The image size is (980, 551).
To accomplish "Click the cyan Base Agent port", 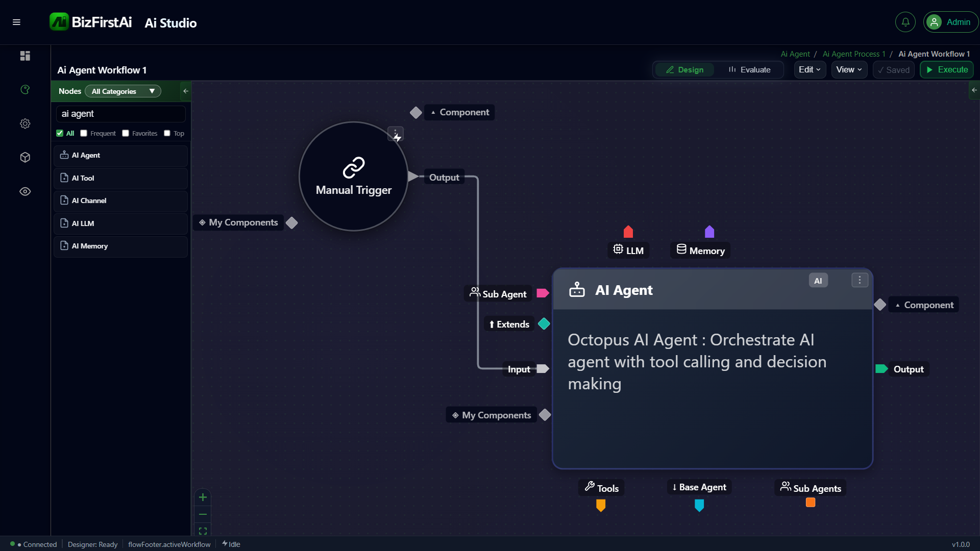I will tap(699, 505).
